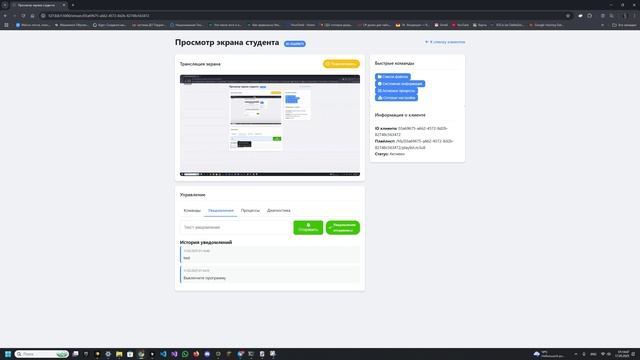Open WhatsApp from the taskbar

pyautogui.click(x=185, y=354)
